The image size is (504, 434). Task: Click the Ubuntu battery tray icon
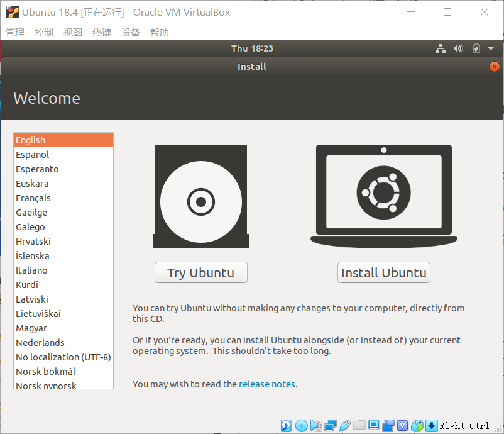coord(476,48)
